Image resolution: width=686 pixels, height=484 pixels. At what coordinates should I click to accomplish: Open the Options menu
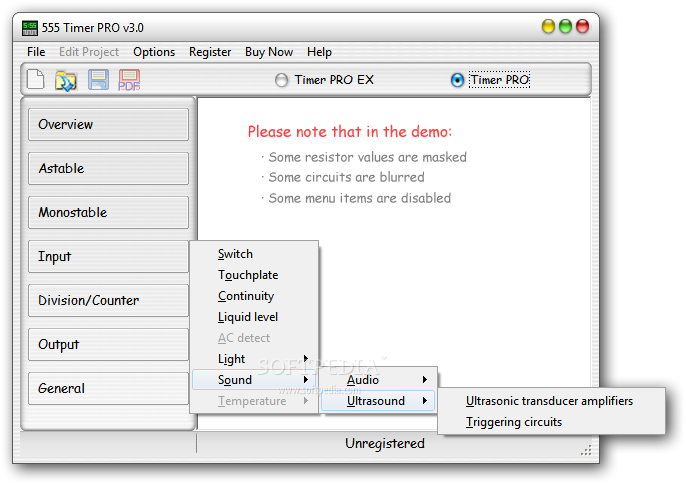point(154,52)
